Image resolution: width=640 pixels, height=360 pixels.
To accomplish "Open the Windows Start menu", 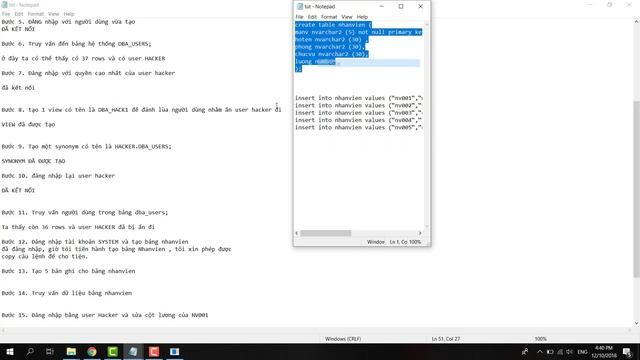I will coord(9,351).
